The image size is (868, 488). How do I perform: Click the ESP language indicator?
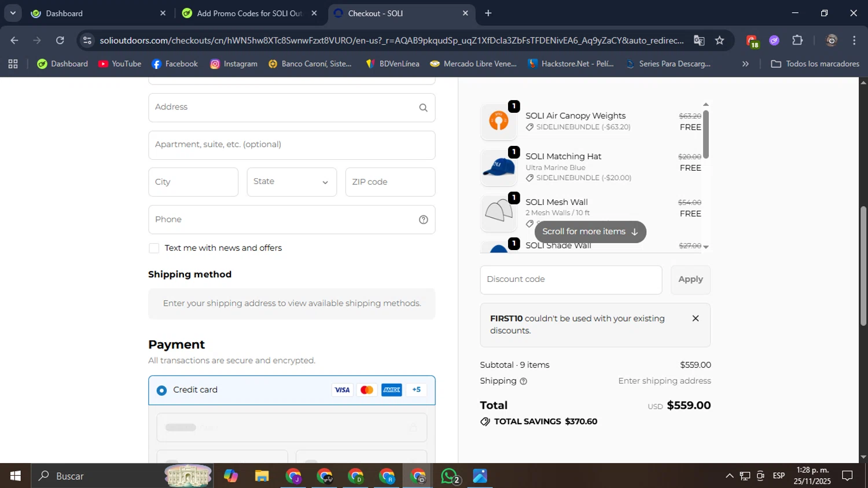779,476
